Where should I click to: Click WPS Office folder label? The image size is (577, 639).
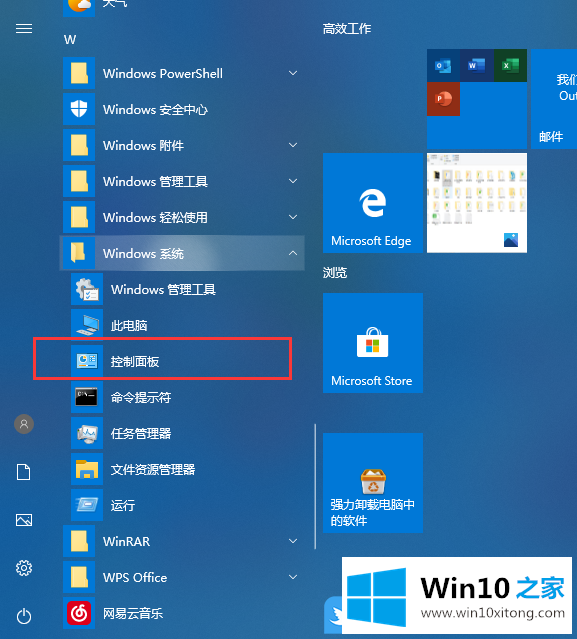135,577
